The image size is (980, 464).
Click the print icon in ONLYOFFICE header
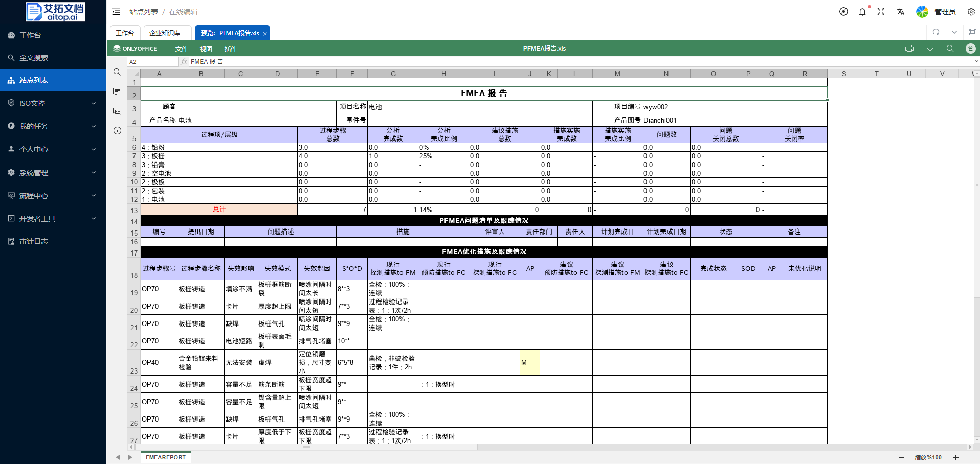(x=909, y=49)
